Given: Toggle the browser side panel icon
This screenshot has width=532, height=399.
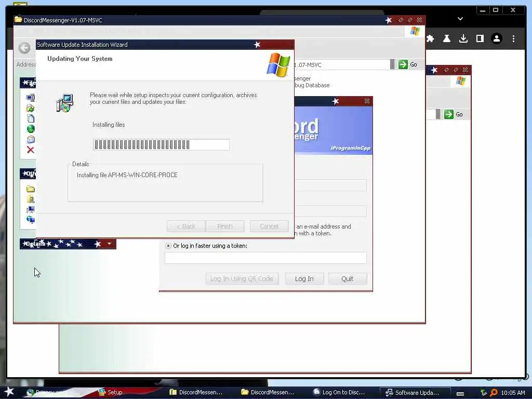Looking at the screenshot, I should (x=480, y=38).
